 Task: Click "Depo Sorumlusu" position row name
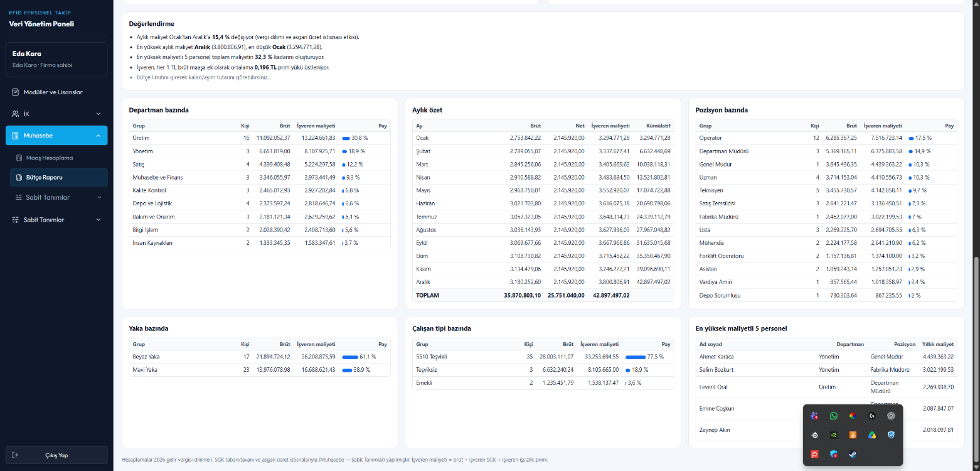click(718, 295)
